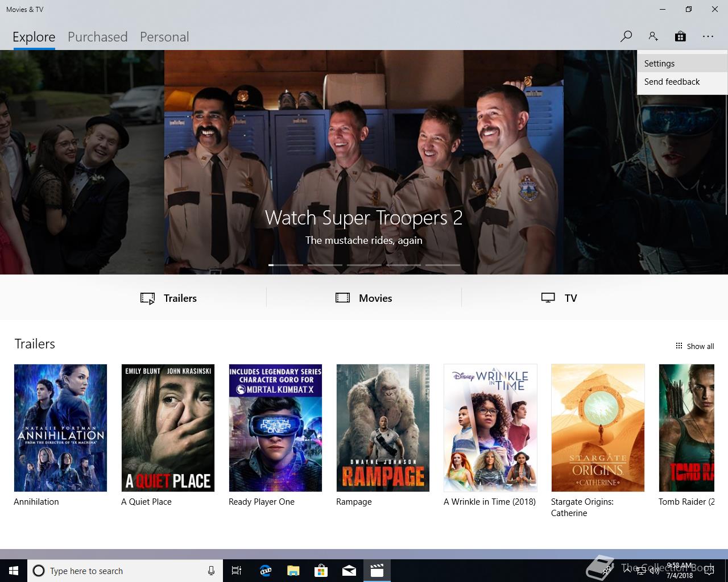Click the three-dot more options icon
The height and width of the screenshot is (582, 728).
point(708,36)
